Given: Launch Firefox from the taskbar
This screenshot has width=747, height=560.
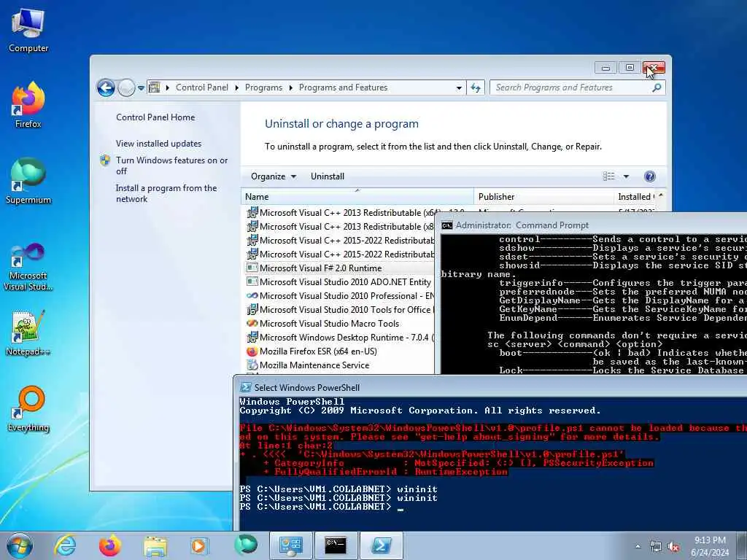Looking at the screenshot, I should click(x=110, y=545).
